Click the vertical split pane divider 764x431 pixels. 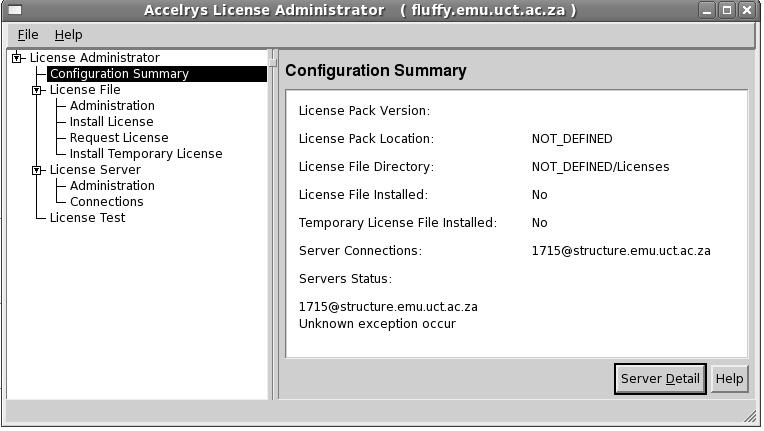tap(273, 223)
